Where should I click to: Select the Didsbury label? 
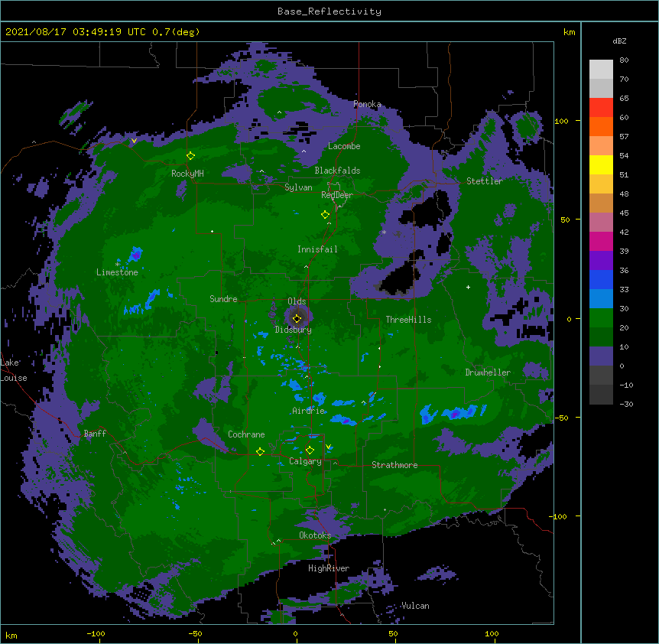(x=294, y=330)
